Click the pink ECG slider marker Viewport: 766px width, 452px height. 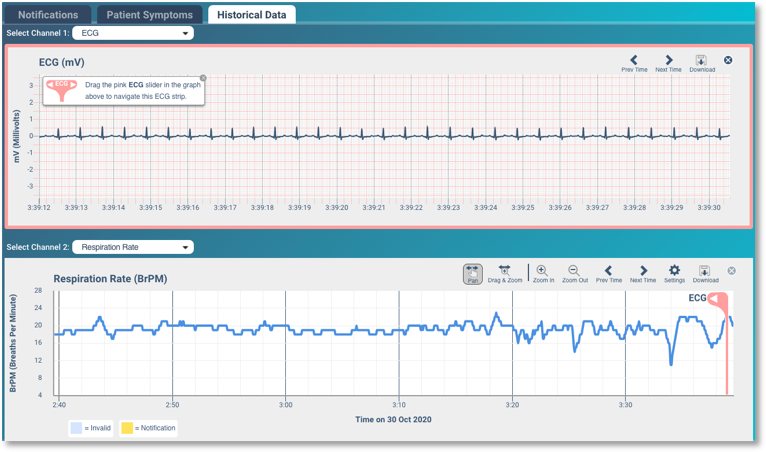pos(717,300)
